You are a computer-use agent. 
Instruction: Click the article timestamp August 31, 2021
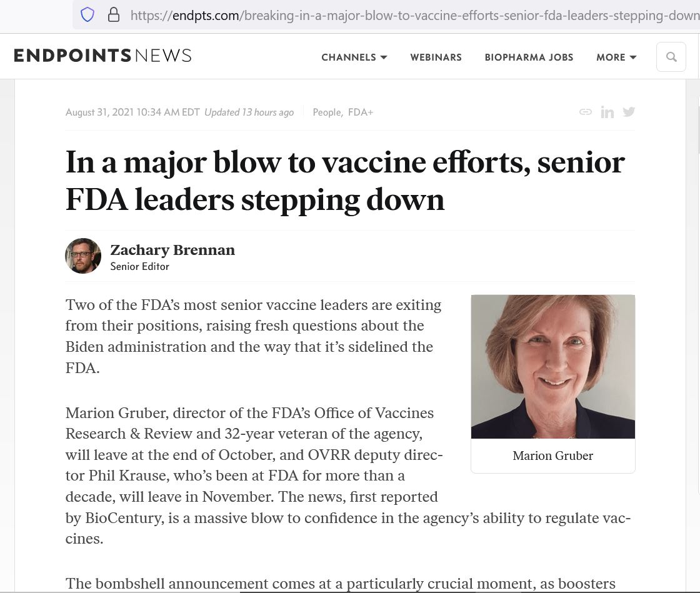tap(132, 112)
